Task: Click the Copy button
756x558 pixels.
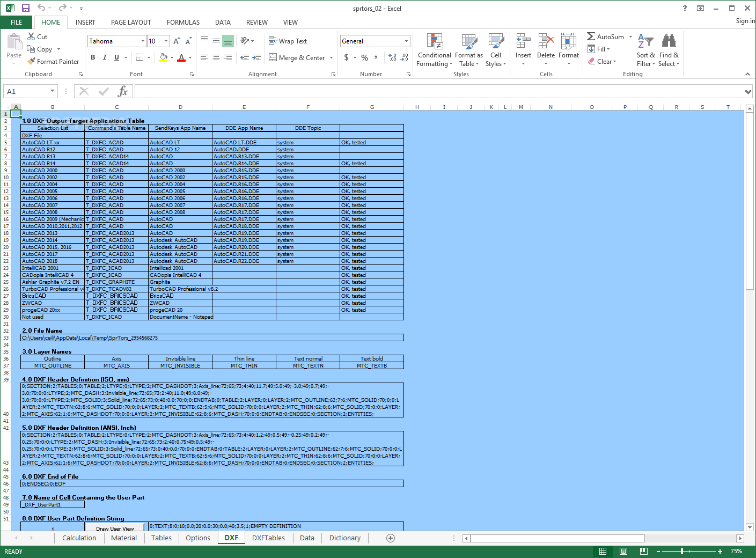Action: pyautogui.click(x=40, y=49)
